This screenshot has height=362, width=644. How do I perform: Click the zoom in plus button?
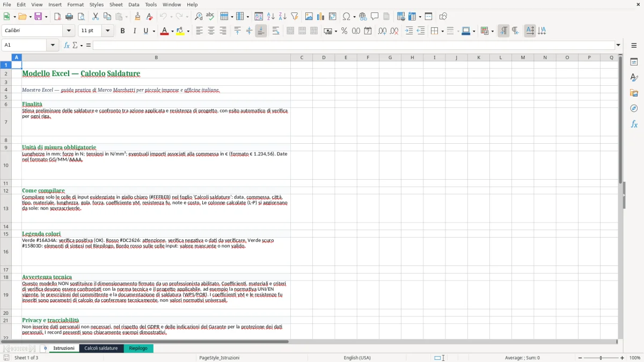(622, 358)
